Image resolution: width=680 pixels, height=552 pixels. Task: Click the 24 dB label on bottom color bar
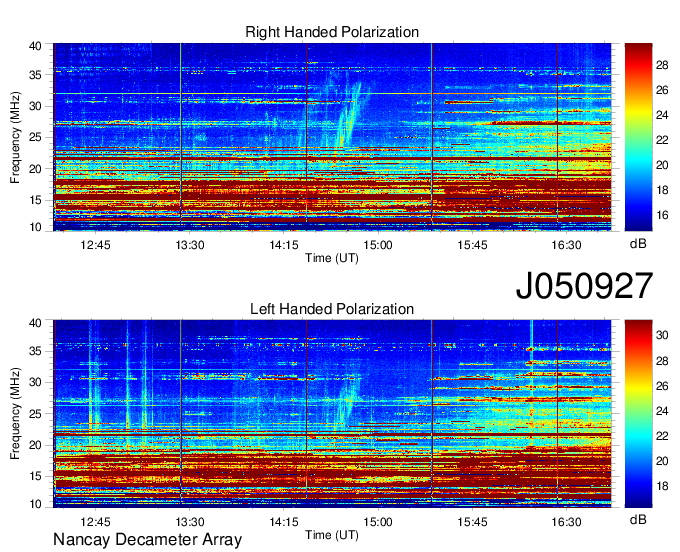[x=662, y=411]
